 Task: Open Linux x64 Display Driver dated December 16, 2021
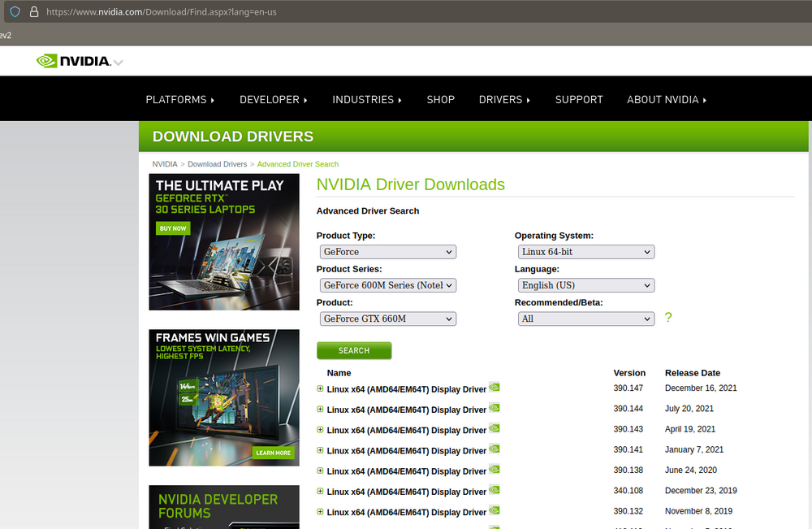[x=407, y=389]
